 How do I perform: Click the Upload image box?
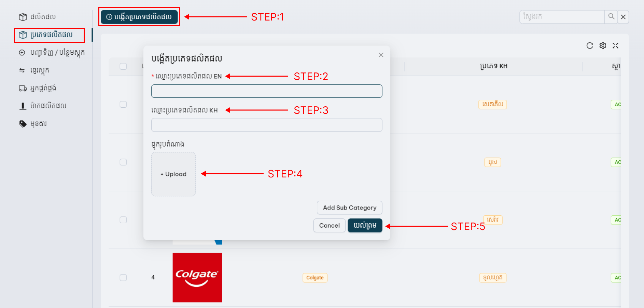173,174
